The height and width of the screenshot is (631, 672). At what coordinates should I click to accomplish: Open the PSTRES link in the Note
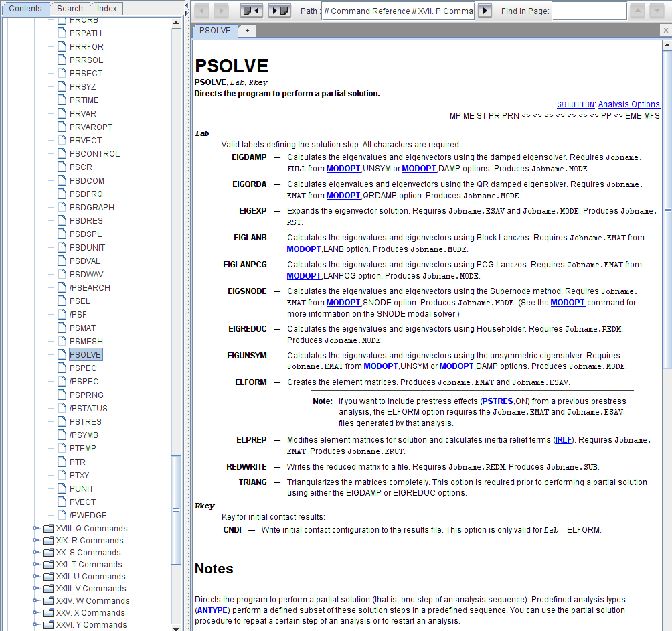(498, 401)
